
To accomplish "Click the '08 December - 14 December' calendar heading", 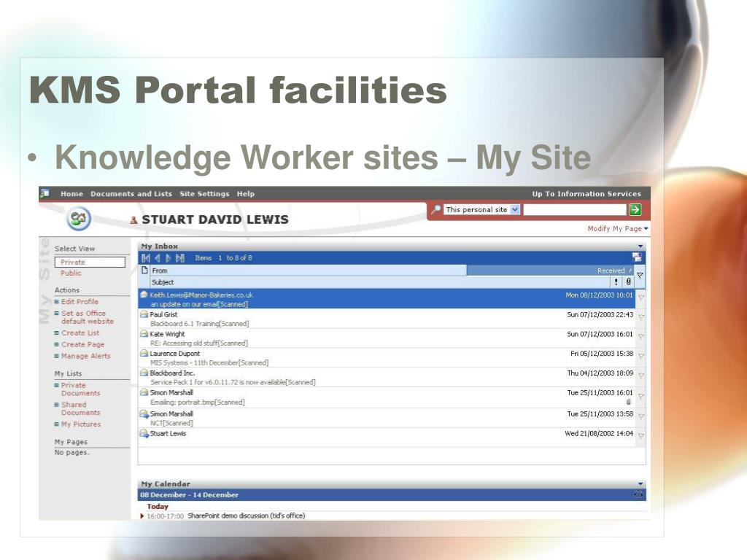I will point(189,495).
